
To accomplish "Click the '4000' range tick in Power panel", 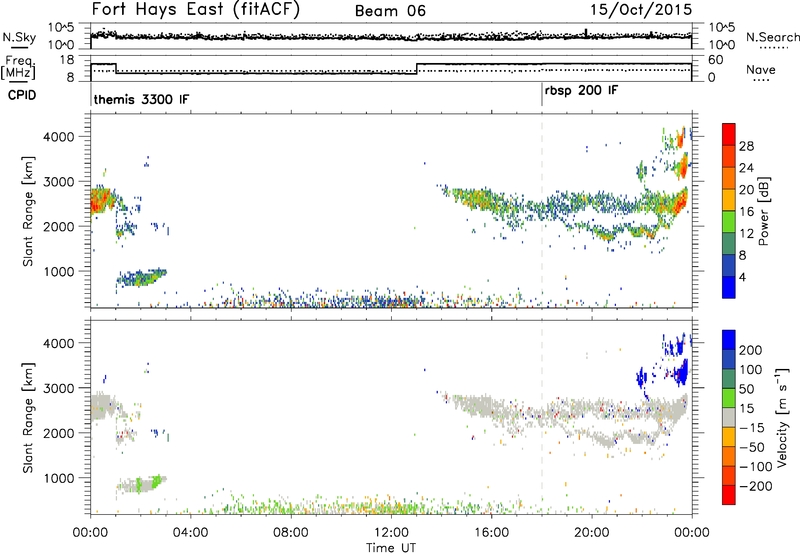I will (x=59, y=137).
